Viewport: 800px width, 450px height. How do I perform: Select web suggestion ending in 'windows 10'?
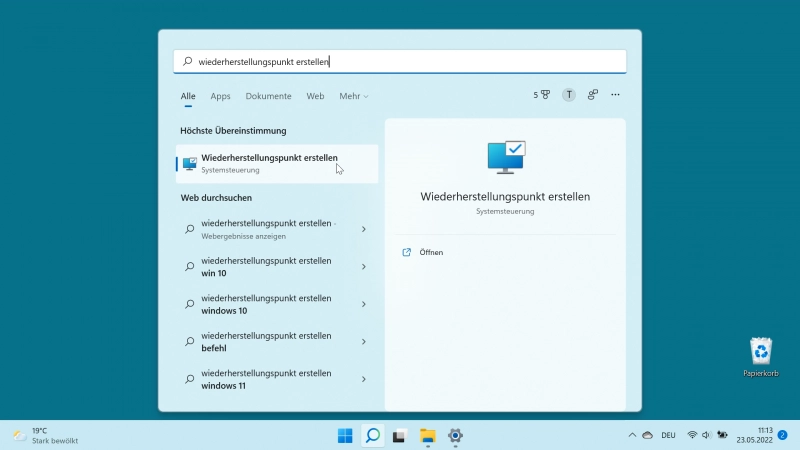coord(277,304)
